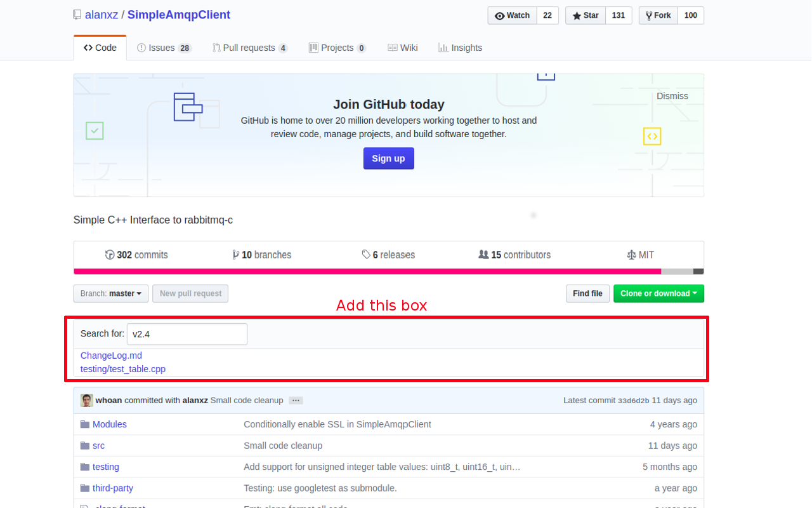Expand commit message ellipsis button
812x508 pixels.
point(296,401)
